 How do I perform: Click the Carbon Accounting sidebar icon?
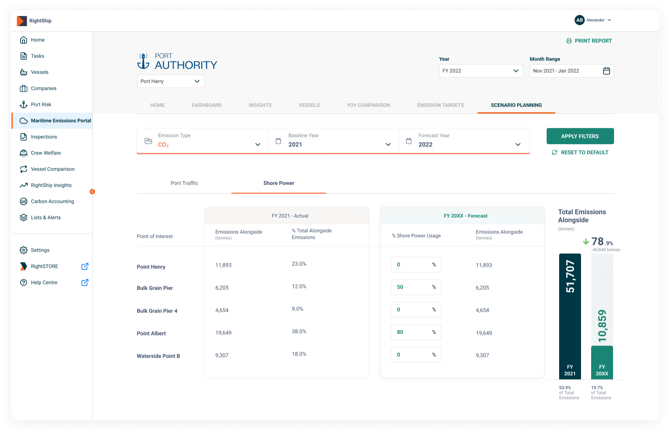pyautogui.click(x=24, y=201)
